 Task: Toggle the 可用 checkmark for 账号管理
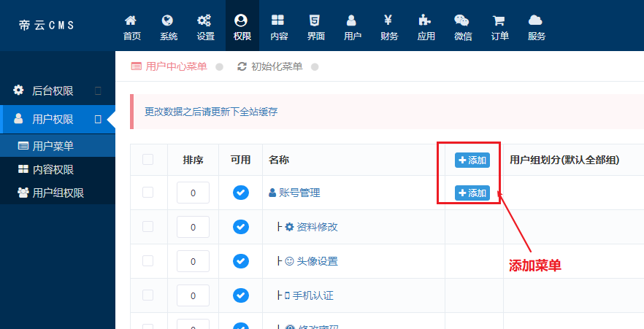(241, 193)
